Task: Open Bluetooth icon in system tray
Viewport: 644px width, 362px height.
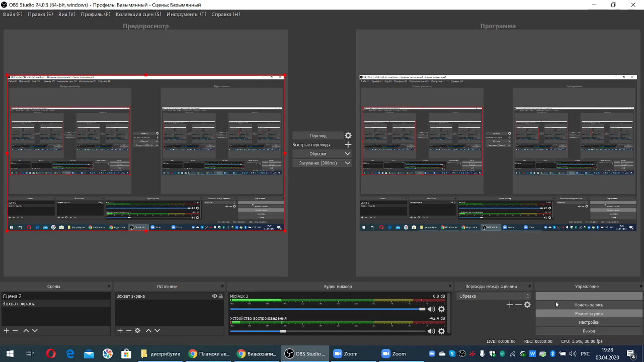Action: pos(552,354)
